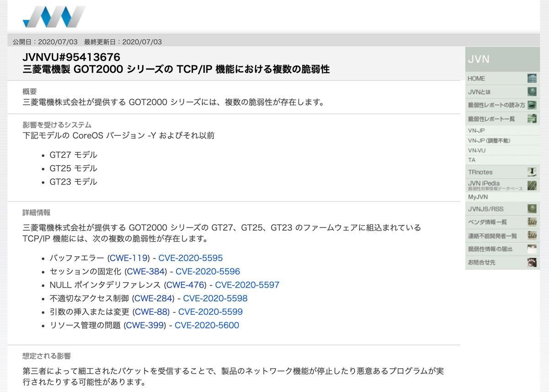Image resolution: width=549 pixels, height=392 pixels.
Task: Click the GT27 モデル list item
Action: point(73,155)
